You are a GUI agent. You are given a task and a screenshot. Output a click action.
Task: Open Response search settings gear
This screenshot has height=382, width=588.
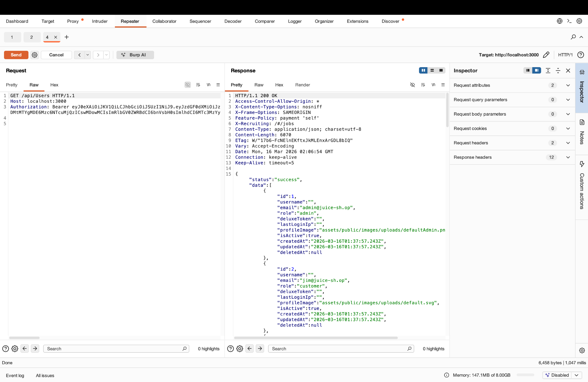coord(240,349)
